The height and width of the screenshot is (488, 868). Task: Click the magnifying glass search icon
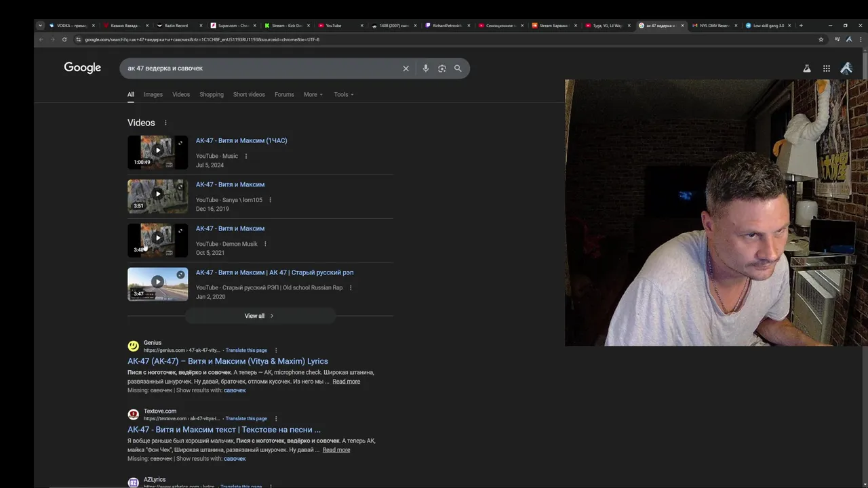458,68
